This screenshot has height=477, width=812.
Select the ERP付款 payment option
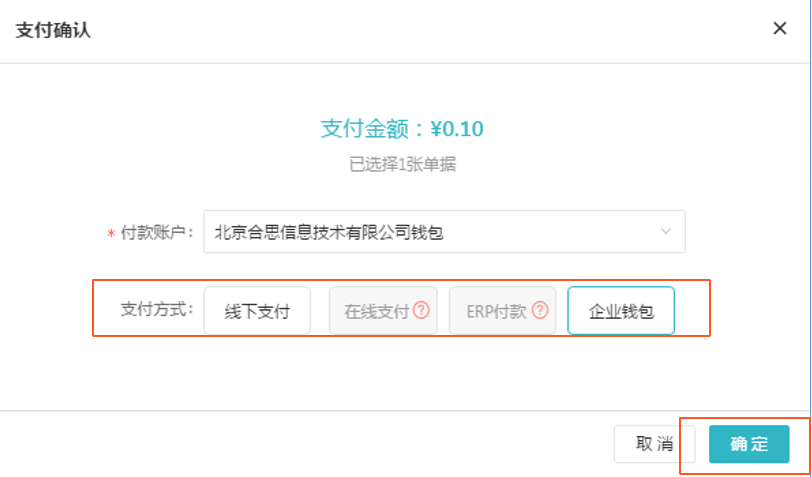pyautogui.click(x=502, y=311)
